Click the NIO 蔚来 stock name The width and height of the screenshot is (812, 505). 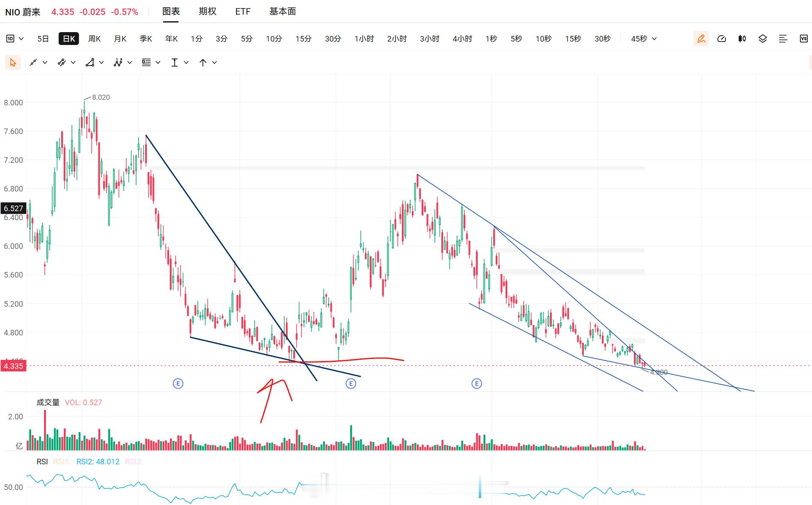(x=23, y=12)
